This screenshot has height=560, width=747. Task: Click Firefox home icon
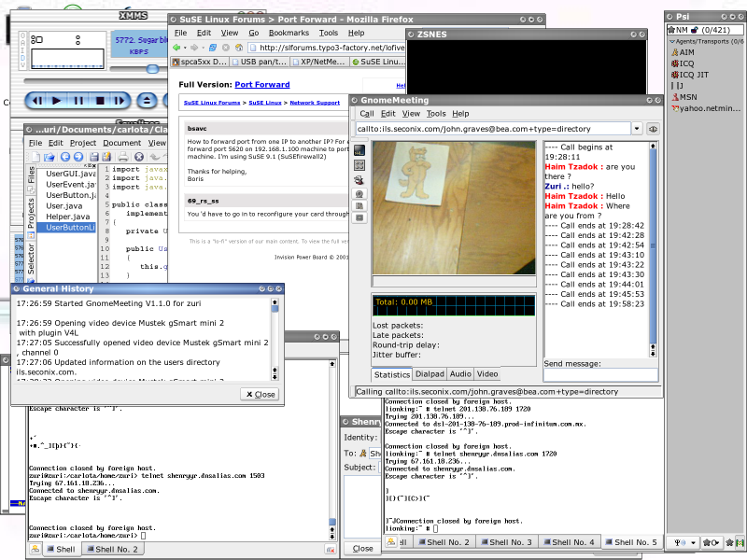(x=237, y=49)
